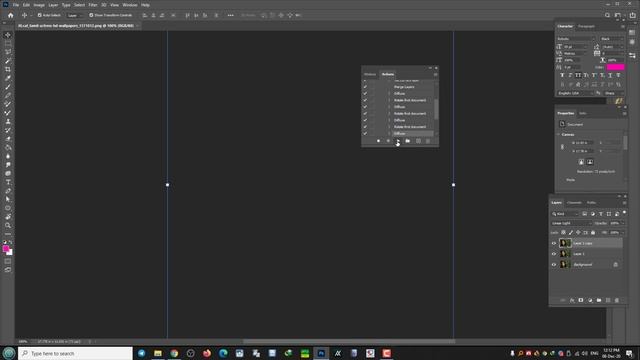Open Auto-Select Layer dropdown
The image size is (640, 360).
tap(75, 15)
